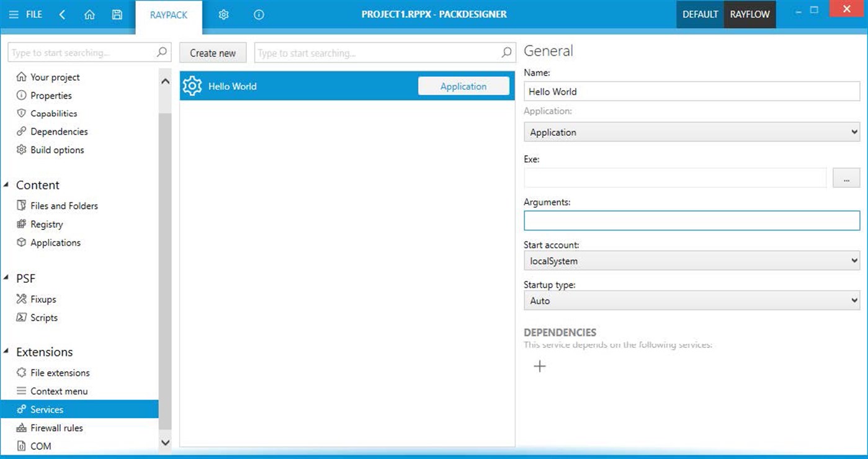The image size is (868, 459).
Task: Open Firewall rules in the sidebar
Action: [x=56, y=428]
